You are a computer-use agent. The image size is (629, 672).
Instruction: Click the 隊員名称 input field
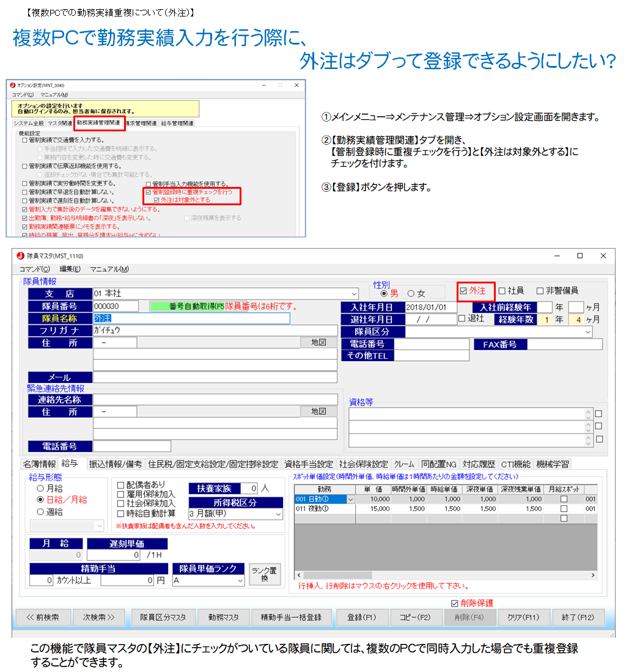click(x=191, y=318)
